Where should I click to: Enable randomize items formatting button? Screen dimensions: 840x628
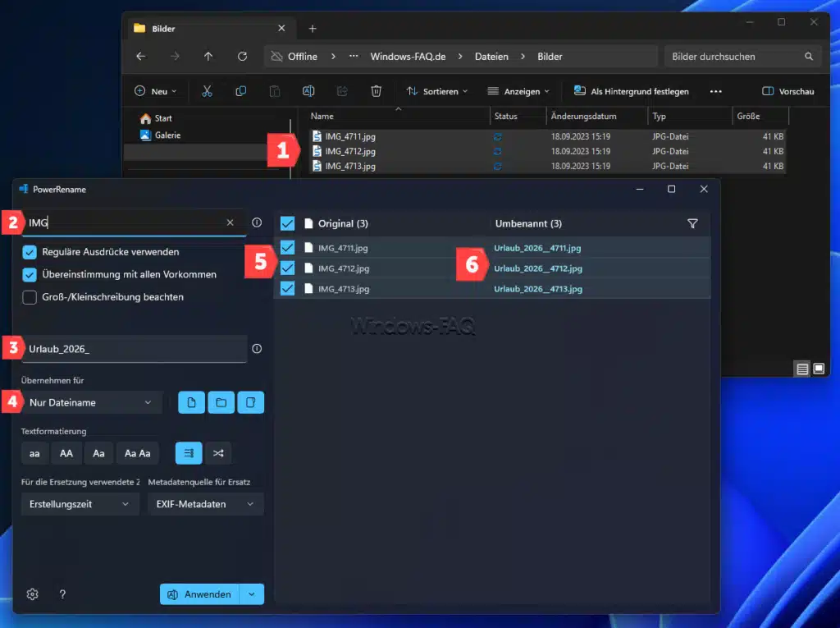click(x=218, y=453)
